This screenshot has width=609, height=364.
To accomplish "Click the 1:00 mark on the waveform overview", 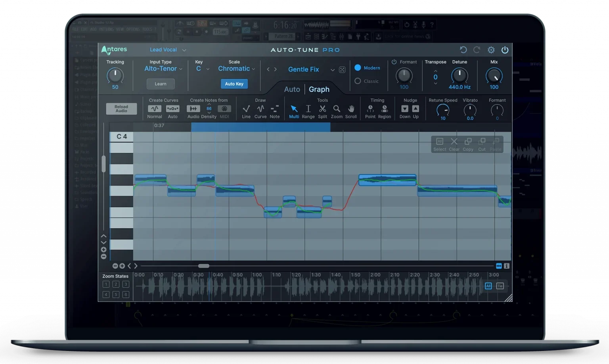I will (257, 275).
